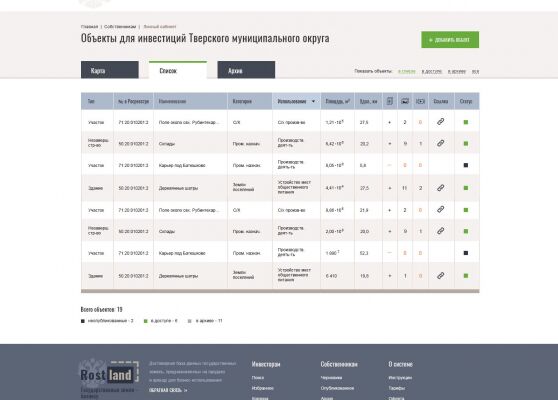Open Использование column filter dropdown
558x400 pixels.
pyautogui.click(x=313, y=101)
